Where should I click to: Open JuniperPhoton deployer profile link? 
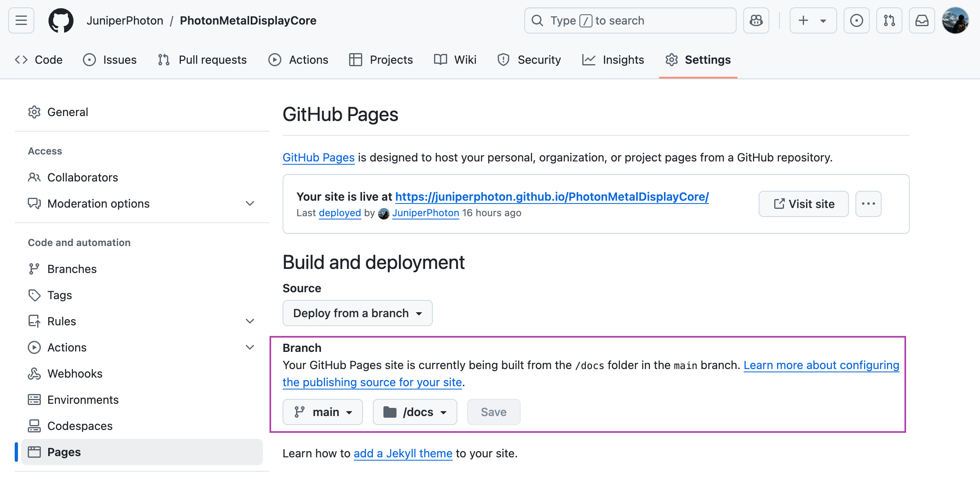(426, 213)
